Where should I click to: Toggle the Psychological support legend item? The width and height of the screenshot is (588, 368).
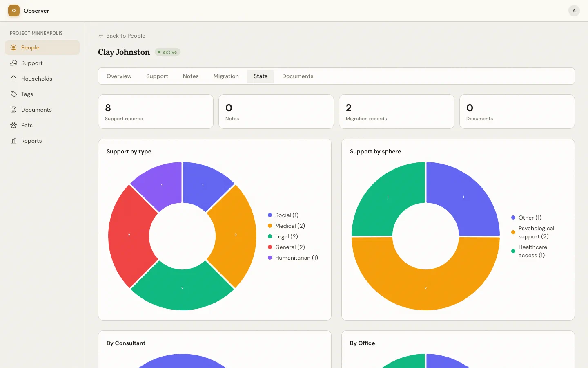(533, 232)
